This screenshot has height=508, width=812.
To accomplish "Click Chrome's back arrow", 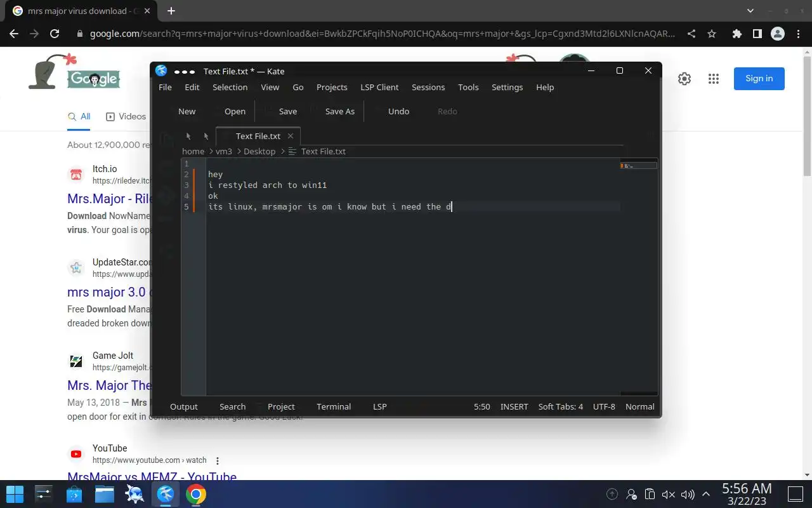I will pos(14,34).
